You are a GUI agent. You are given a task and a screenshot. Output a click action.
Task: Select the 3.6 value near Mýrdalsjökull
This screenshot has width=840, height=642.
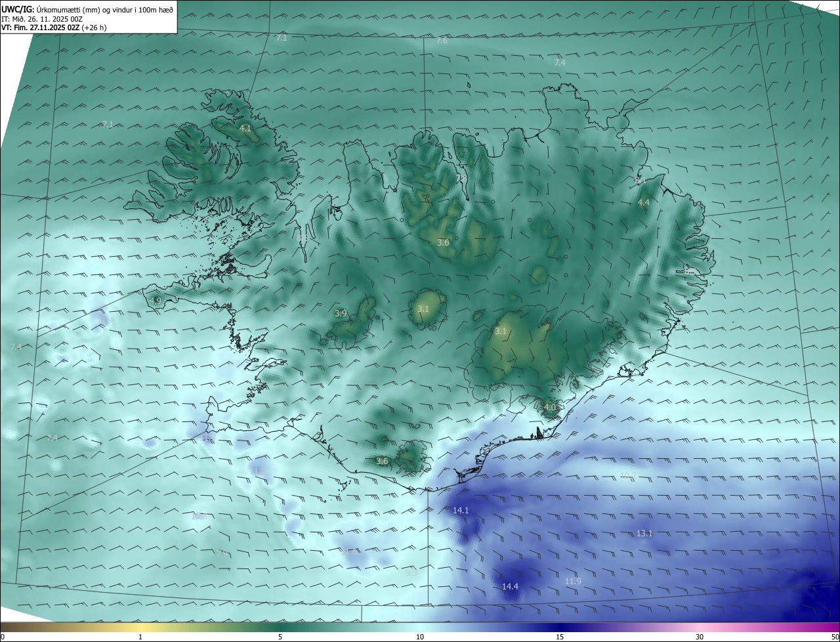[382, 461]
